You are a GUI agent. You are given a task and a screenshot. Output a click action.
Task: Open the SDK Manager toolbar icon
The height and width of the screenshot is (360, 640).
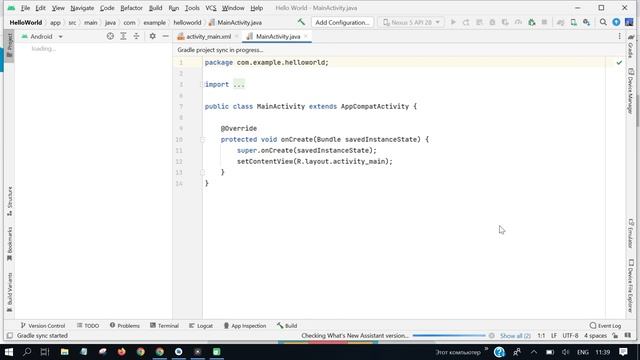tap(587, 22)
